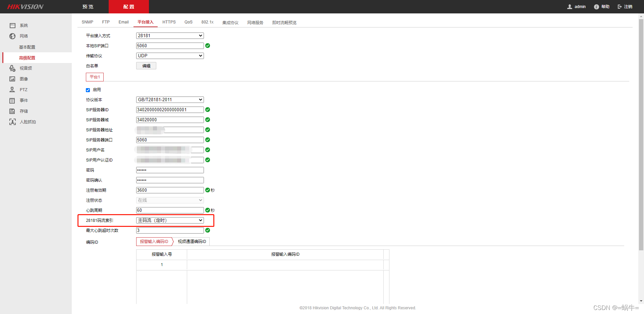Open the SNMP tab
Image resolution: width=644 pixels, height=314 pixels.
pyautogui.click(x=88, y=22)
